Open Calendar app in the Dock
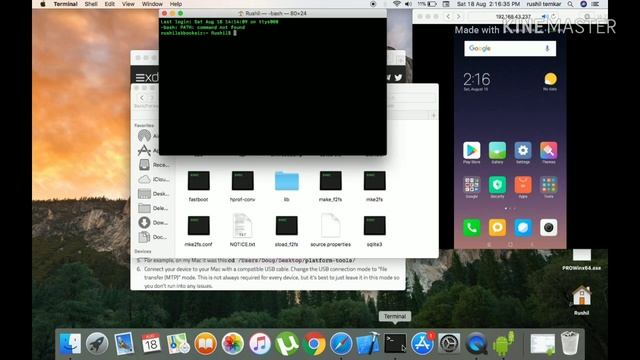Screen dimensions: 640x360 click(151, 344)
